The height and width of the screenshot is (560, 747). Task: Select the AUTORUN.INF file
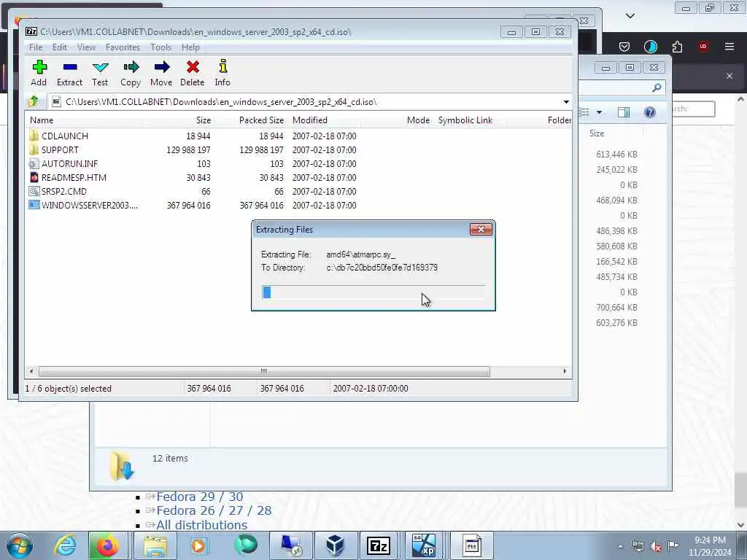point(69,164)
